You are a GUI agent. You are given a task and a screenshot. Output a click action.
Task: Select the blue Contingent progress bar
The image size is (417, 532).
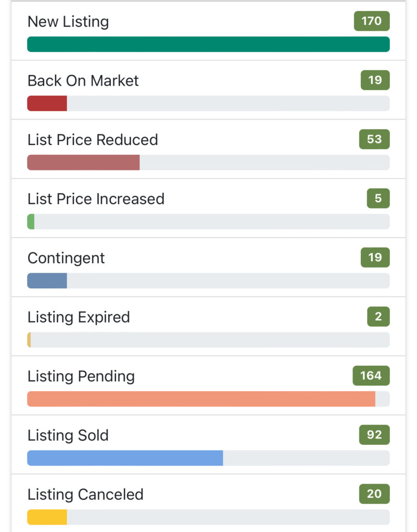47,281
